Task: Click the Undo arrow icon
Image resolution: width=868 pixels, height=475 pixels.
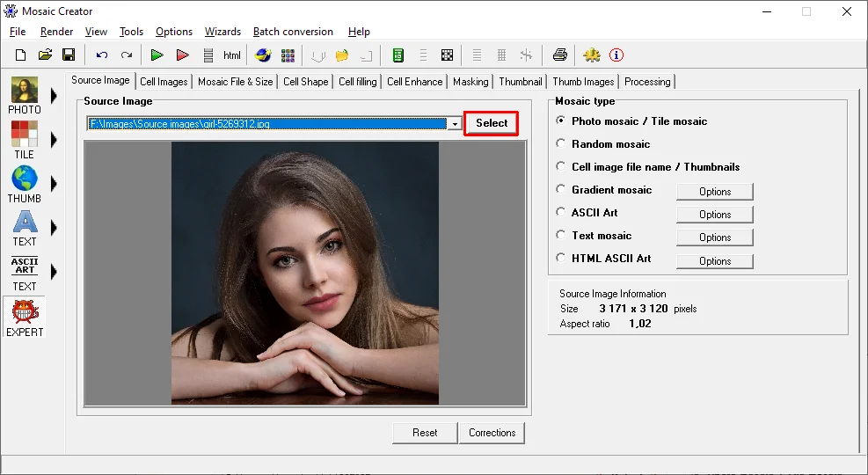Action: point(102,55)
